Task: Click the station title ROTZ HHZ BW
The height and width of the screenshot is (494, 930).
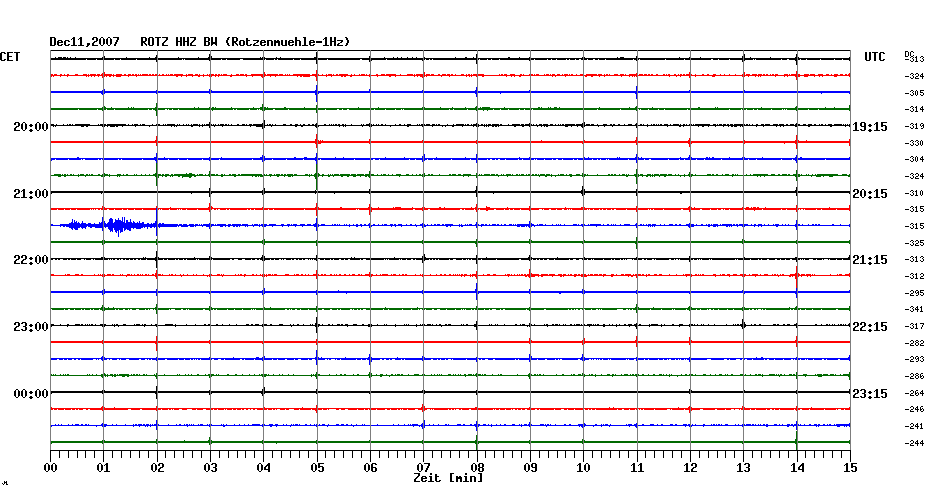Action: (x=179, y=42)
